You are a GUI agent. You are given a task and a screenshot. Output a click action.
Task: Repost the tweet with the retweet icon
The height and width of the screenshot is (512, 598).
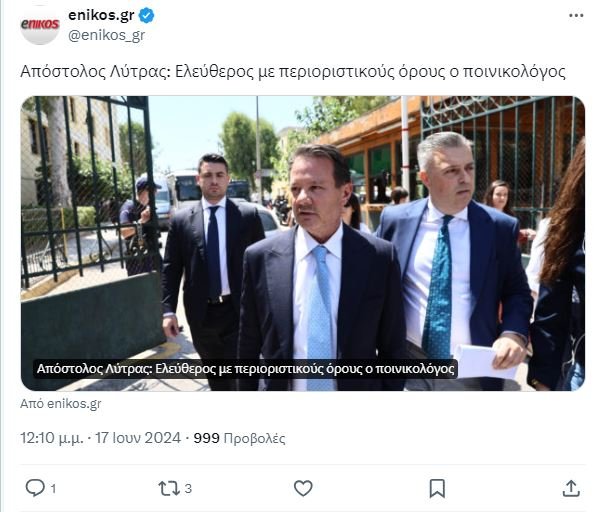point(169,488)
